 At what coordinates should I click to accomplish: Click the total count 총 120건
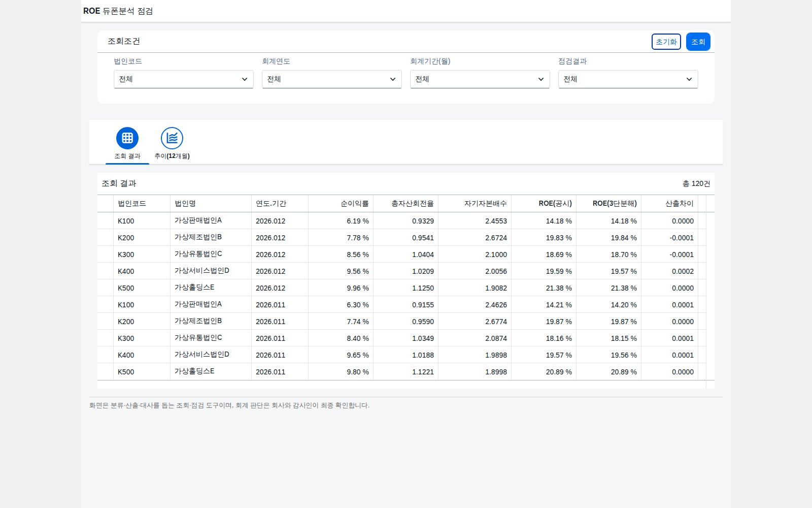click(696, 183)
